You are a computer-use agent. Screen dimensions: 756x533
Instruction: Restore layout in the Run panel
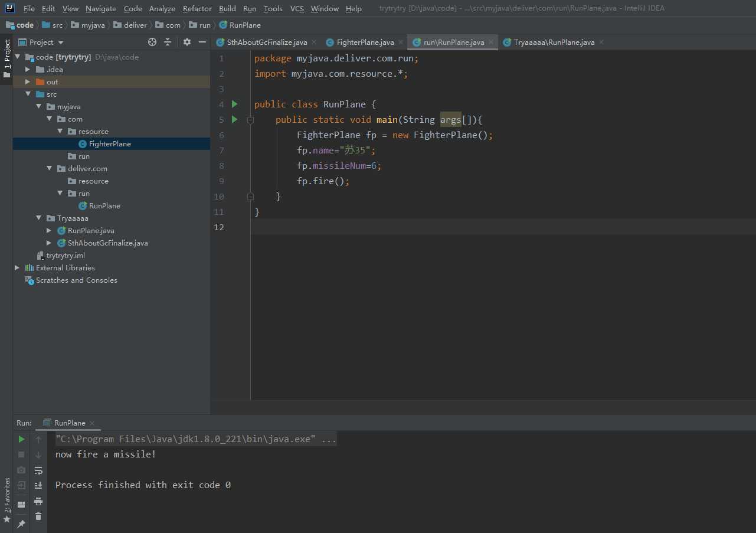[x=21, y=505]
